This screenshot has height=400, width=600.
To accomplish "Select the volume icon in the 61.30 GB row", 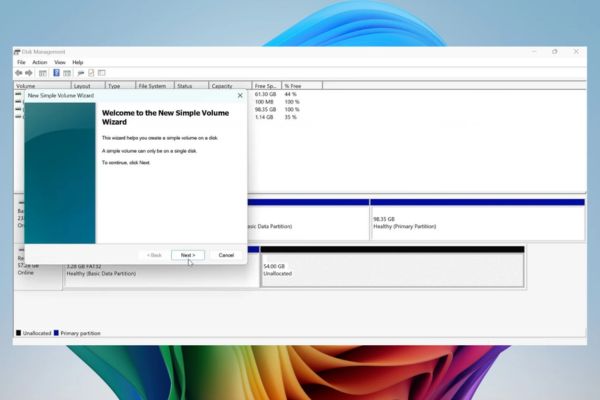I will [19, 94].
